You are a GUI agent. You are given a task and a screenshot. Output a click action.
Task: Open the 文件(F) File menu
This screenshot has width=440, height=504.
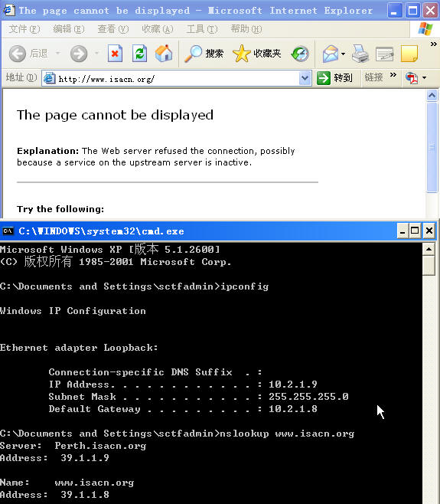pos(24,29)
